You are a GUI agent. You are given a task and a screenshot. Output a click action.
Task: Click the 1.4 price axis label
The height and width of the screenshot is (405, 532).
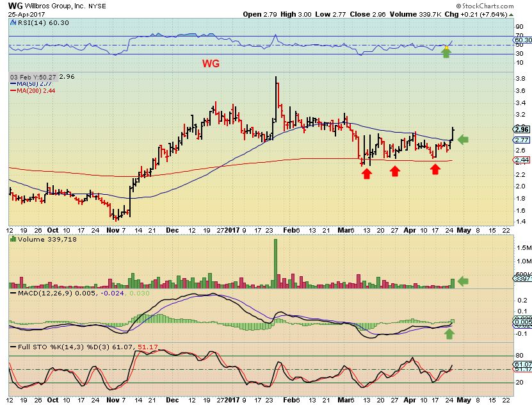pos(520,222)
